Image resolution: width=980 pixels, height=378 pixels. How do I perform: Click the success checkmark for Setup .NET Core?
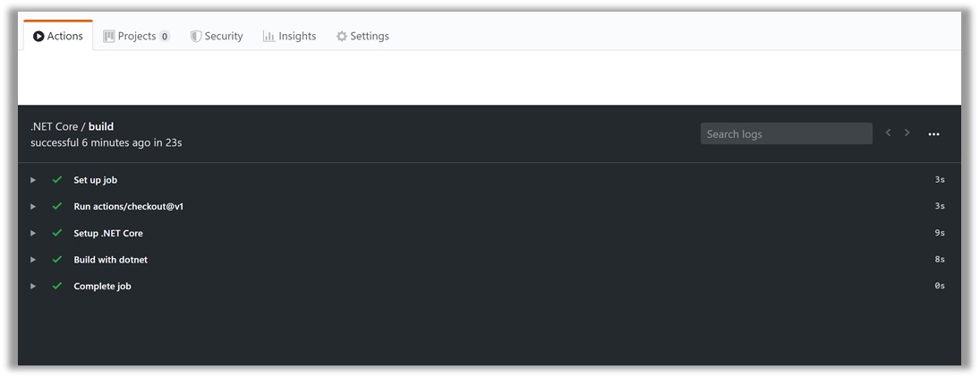pyautogui.click(x=57, y=233)
